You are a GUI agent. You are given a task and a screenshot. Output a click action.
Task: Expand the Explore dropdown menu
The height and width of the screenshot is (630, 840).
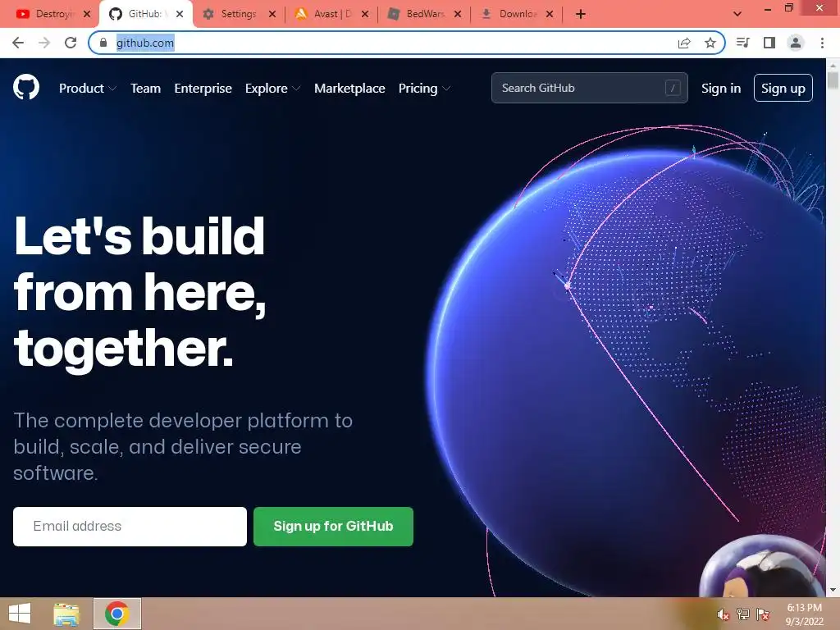pyautogui.click(x=272, y=89)
